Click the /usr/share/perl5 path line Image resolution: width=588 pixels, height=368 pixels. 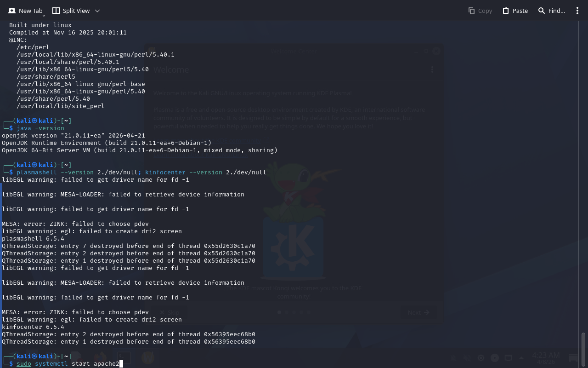(46, 77)
